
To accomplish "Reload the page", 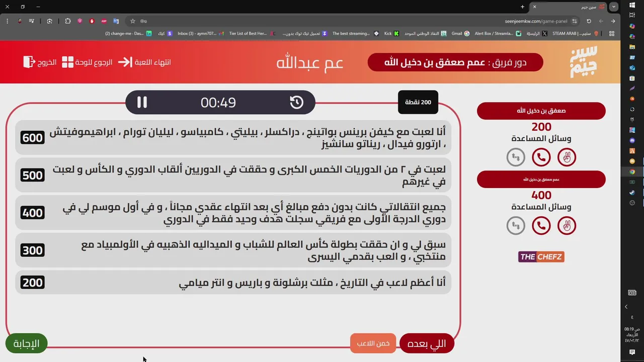I will [x=589, y=21].
